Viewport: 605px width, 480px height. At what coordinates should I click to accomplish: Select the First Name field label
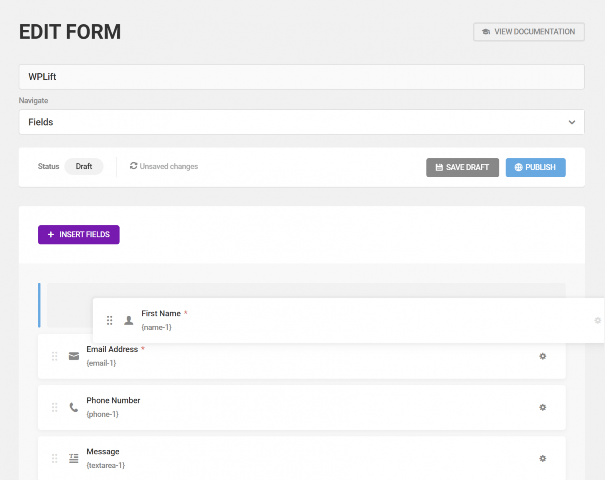point(161,313)
